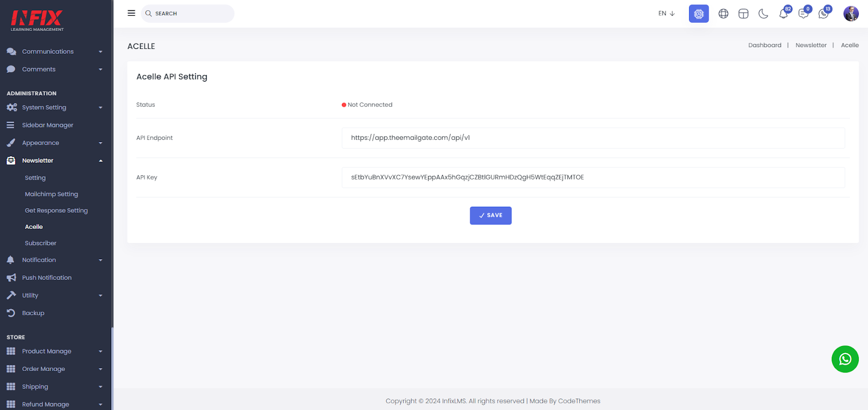Click the green WhatsApp floating button
868x410 pixels.
pyautogui.click(x=845, y=359)
